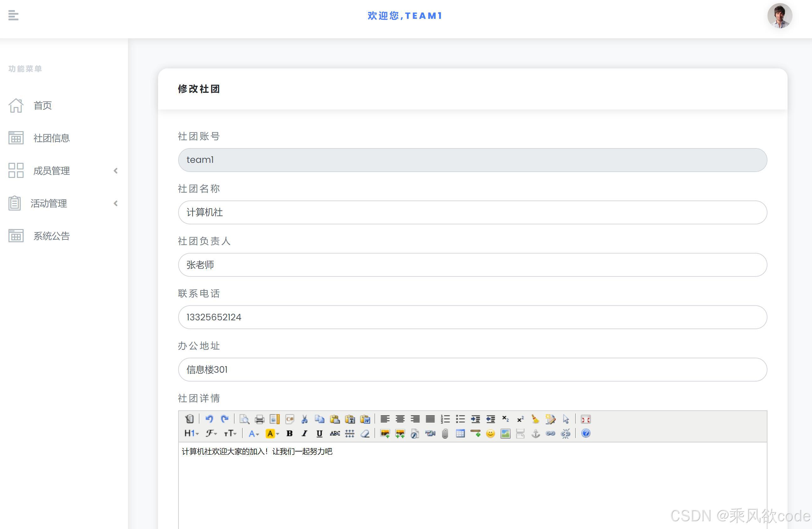The image size is (812, 529).
Task: Click the 社团信息 navigation item
Action: [x=51, y=138]
